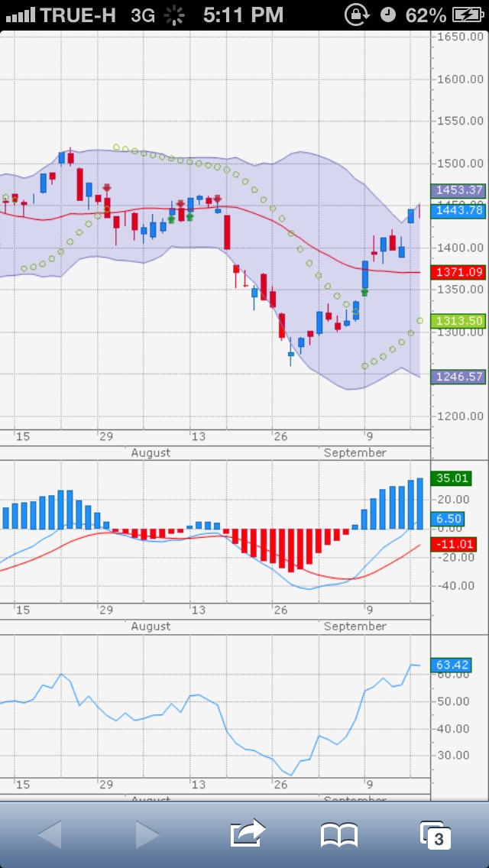489x868 pixels.
Task: Tap the 9 date tick on RSI chart
Action: [x=369, y=785]
